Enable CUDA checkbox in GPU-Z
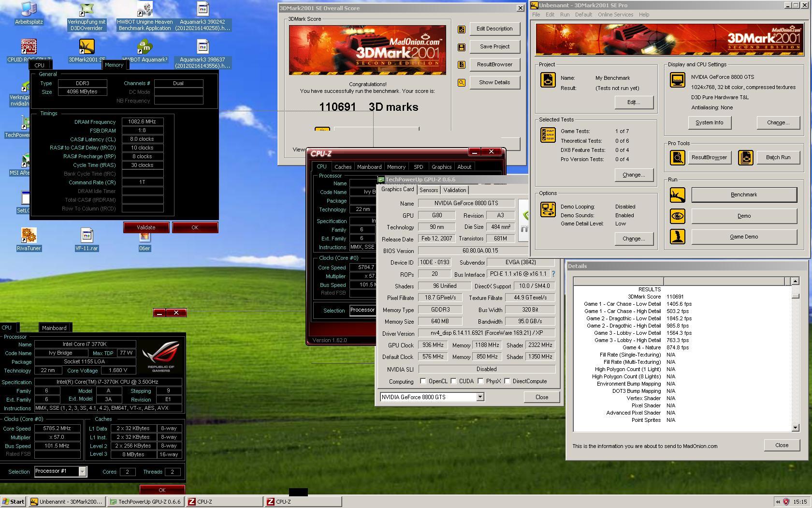This screenshot has height=508, width=812. [x=453, y=381]
